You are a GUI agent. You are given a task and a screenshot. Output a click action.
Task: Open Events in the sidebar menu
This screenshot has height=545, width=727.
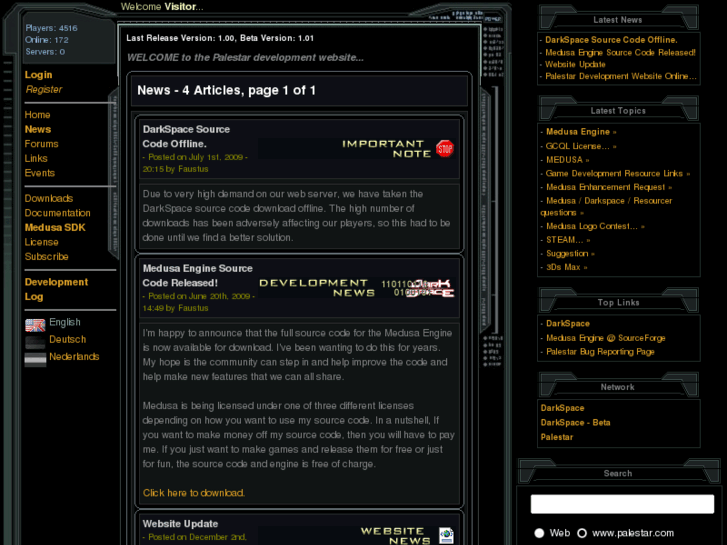40,173
